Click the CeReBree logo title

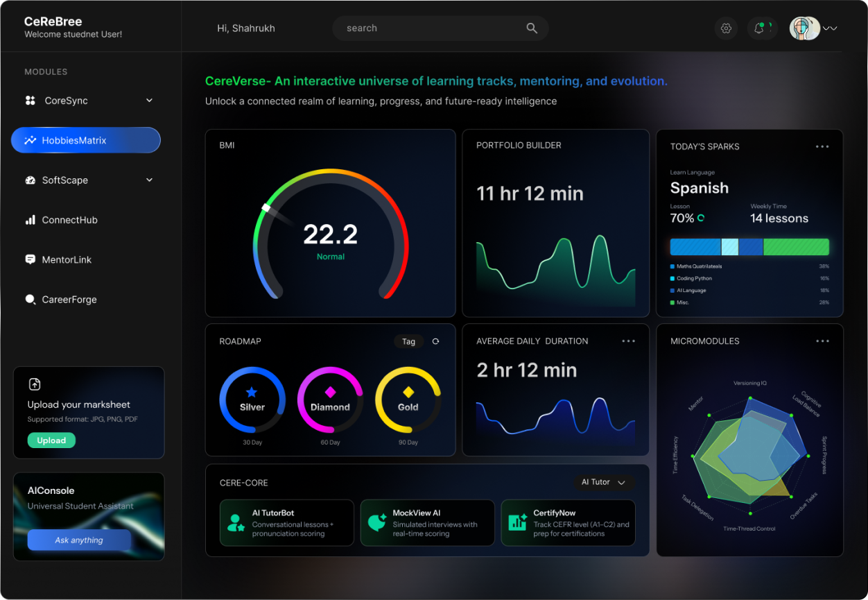(x=53, y=22)
